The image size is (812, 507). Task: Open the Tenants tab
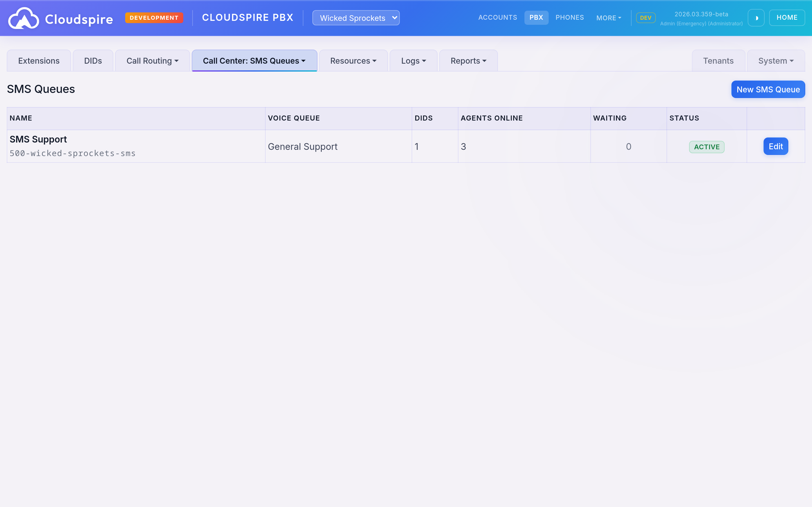point(718,61)
